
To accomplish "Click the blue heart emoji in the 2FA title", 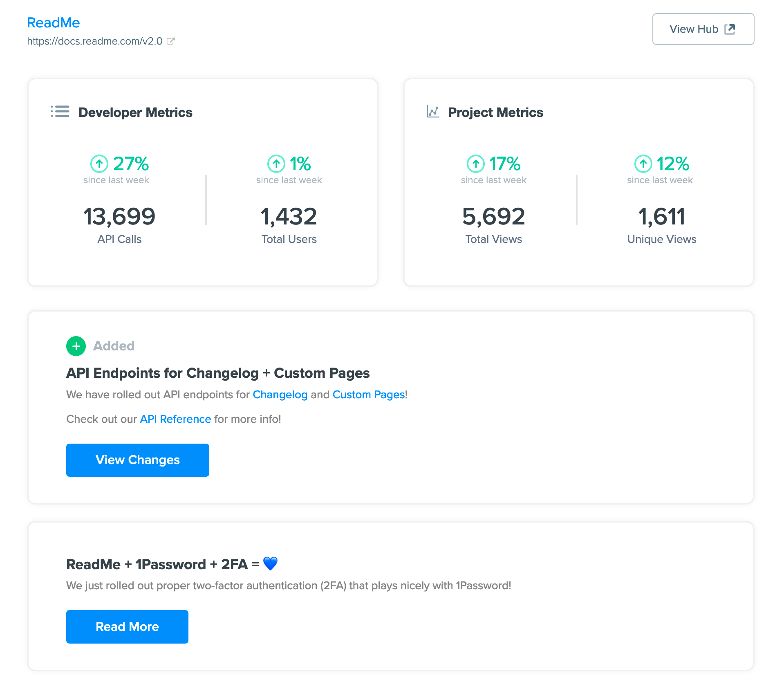I will point(270,563).
